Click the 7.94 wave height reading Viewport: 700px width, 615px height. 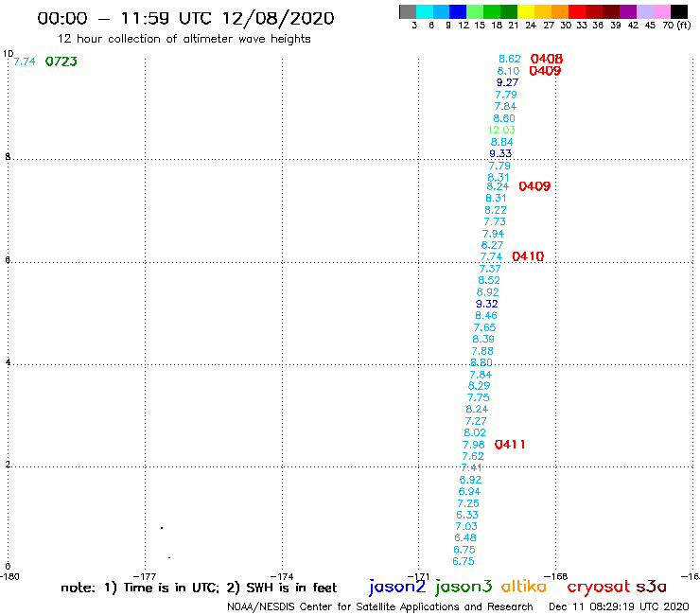[x=493, y=234]
